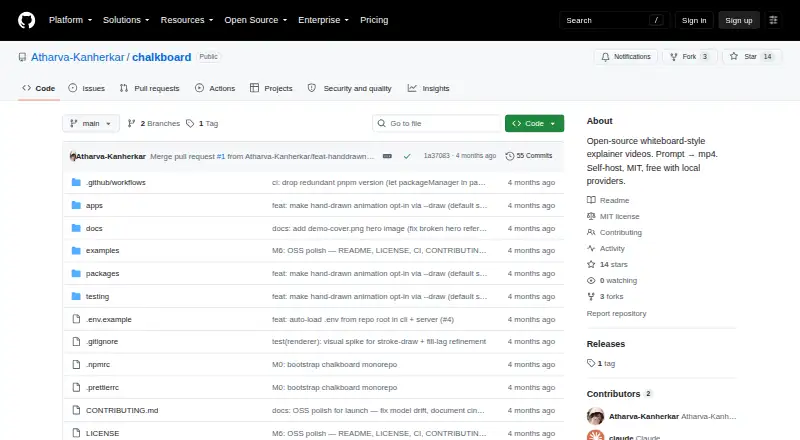Screen dimensions: 800x440
Task: Click the .env.example file icon
Action: [x=76, y=319]
